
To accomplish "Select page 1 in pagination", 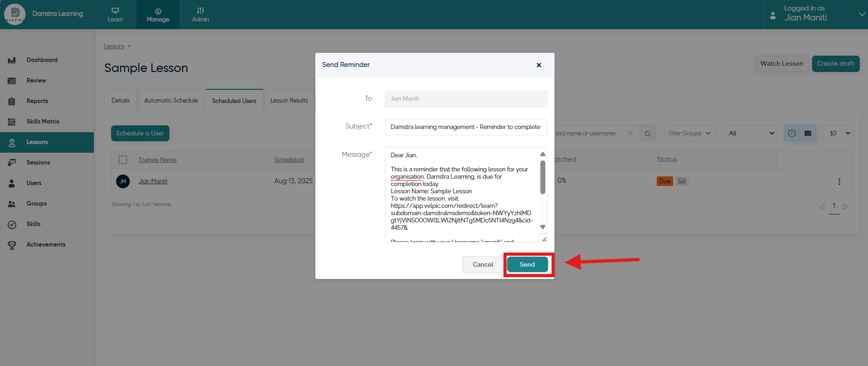I will click(x=834, y=206).
